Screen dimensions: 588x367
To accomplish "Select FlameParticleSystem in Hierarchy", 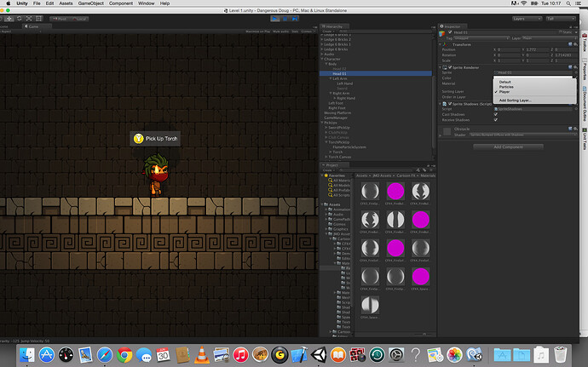I will (x=349, y=147).
